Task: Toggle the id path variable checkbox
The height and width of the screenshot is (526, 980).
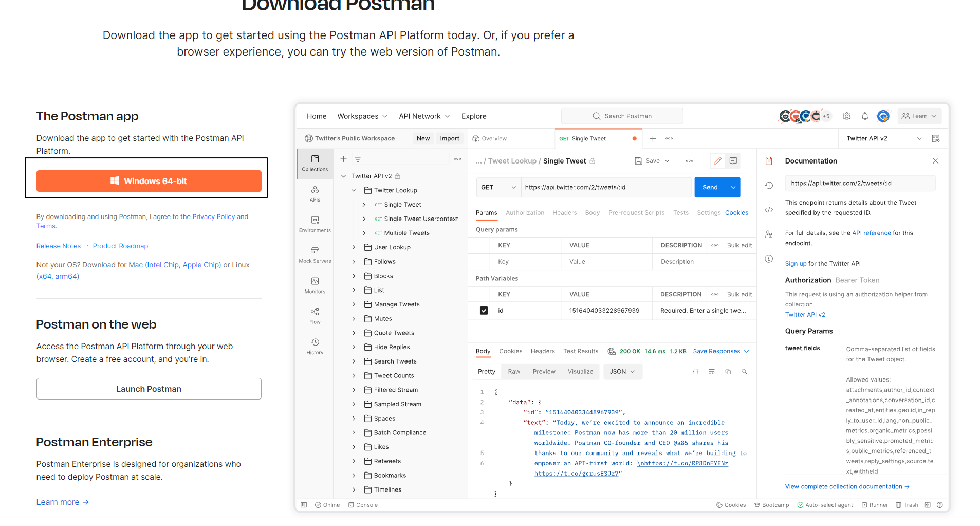Action: coord(484,311)
